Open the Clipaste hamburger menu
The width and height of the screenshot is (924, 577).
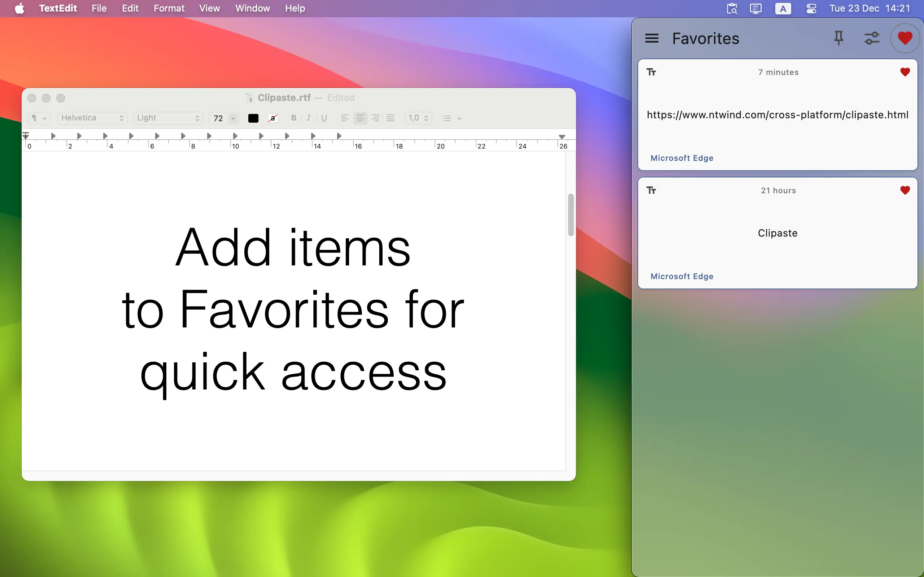652,38
